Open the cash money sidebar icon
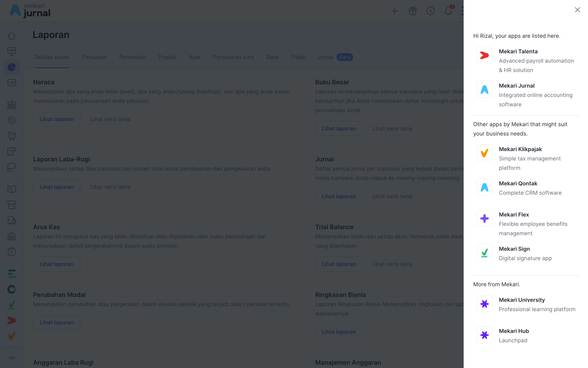This screenshot has width=588, height=368. coord(12,83)
